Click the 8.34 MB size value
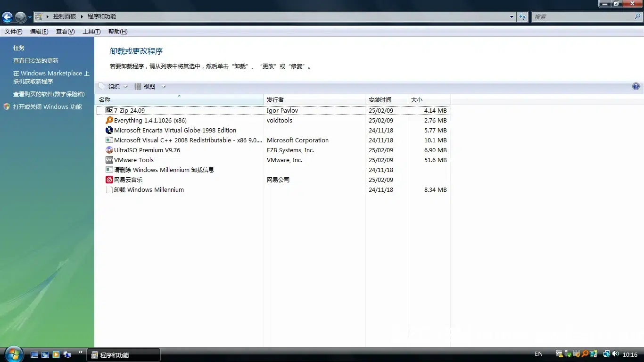The image size is (644, 362). [x=435, y=189]
